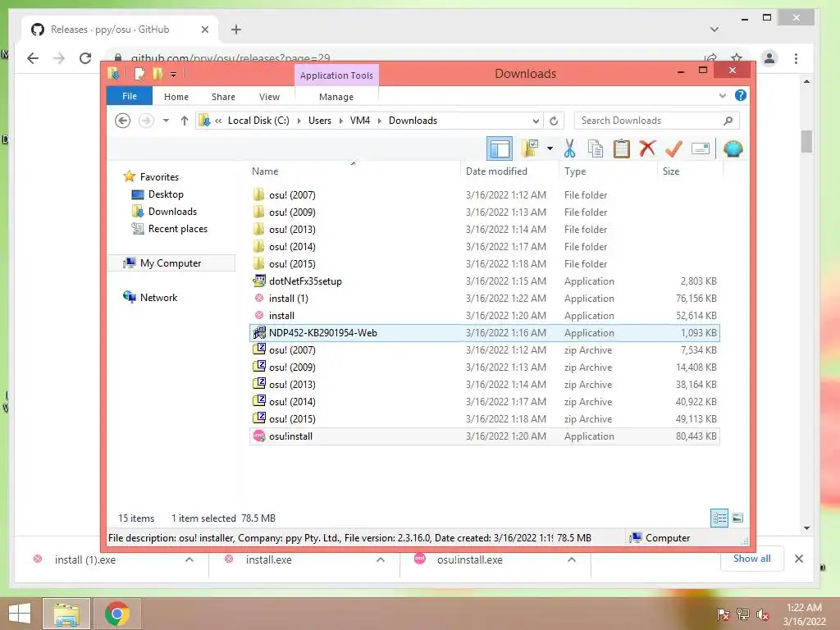This screenshot has width=840, height=630.
Task: Open folder options toolbar icon
Action: tap(530, 148)
